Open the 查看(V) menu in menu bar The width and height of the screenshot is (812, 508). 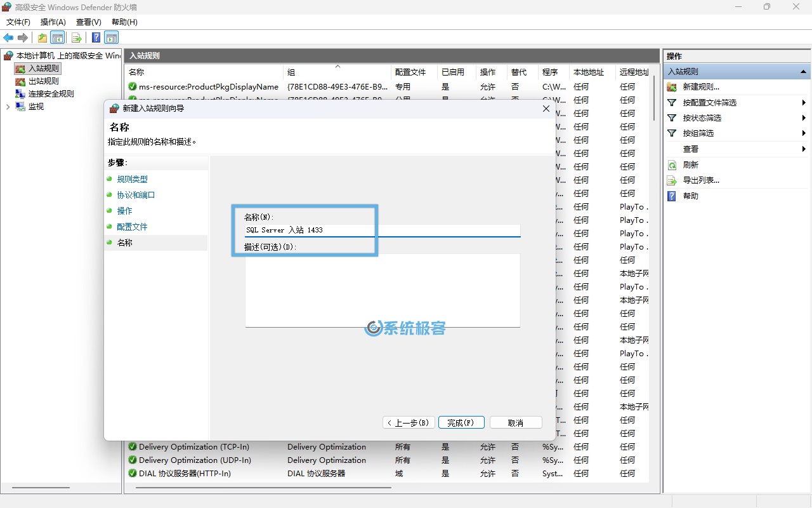[88, 22]
